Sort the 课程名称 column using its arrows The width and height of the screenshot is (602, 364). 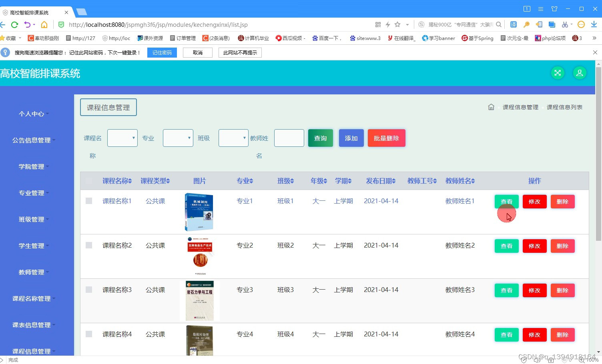coord(130,180)
